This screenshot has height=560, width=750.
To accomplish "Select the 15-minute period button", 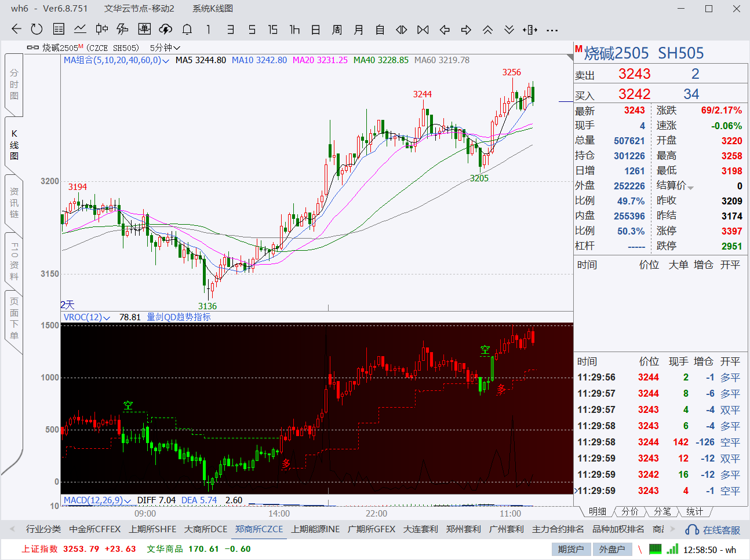I will tap(273, 29).
